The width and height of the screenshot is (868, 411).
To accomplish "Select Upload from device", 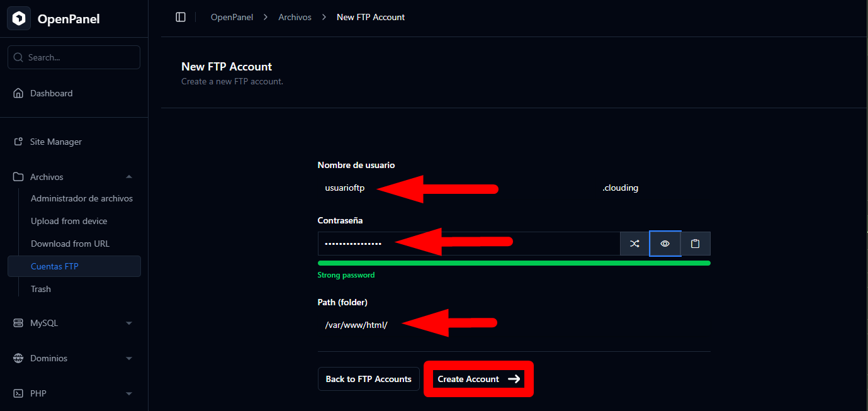I will pyautogui.click(x=69, y=221).
